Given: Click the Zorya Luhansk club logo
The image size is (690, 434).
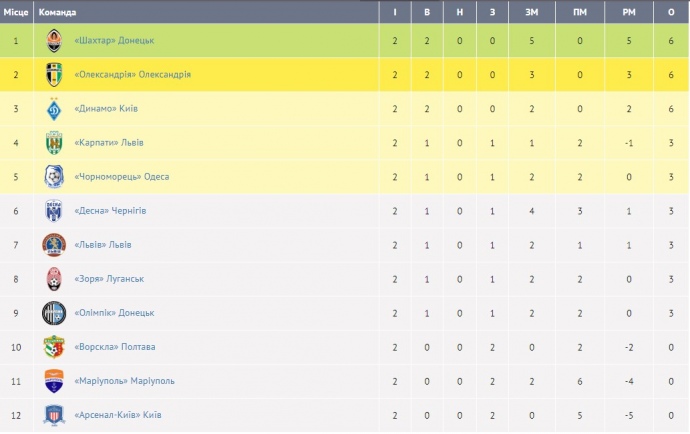Looking at the screenshot, I should point(53,278).
